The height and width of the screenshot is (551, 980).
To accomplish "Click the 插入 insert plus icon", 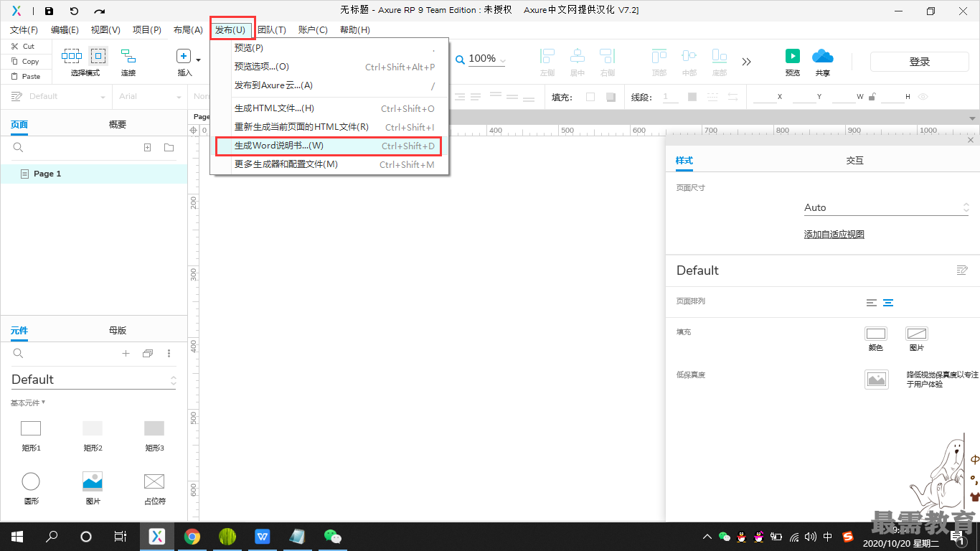I will [184, 56].
